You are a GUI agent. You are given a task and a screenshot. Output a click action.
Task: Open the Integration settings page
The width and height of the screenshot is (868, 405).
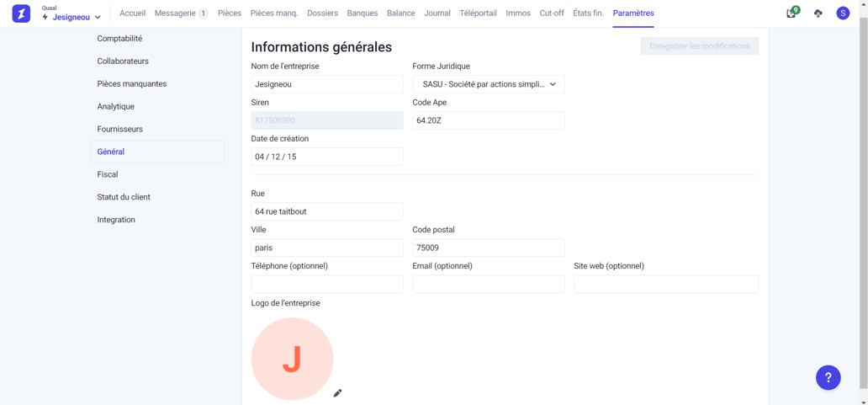[x=116, y=220]
